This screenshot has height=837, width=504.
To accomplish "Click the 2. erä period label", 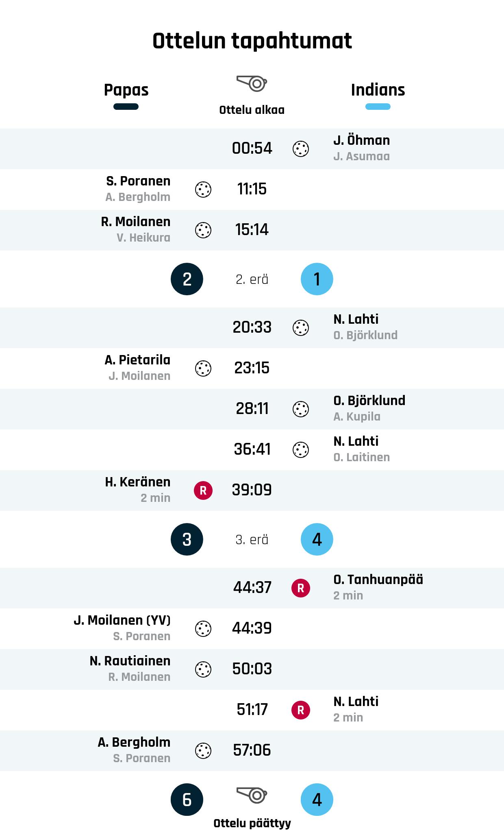I will [x=252, y=279].
